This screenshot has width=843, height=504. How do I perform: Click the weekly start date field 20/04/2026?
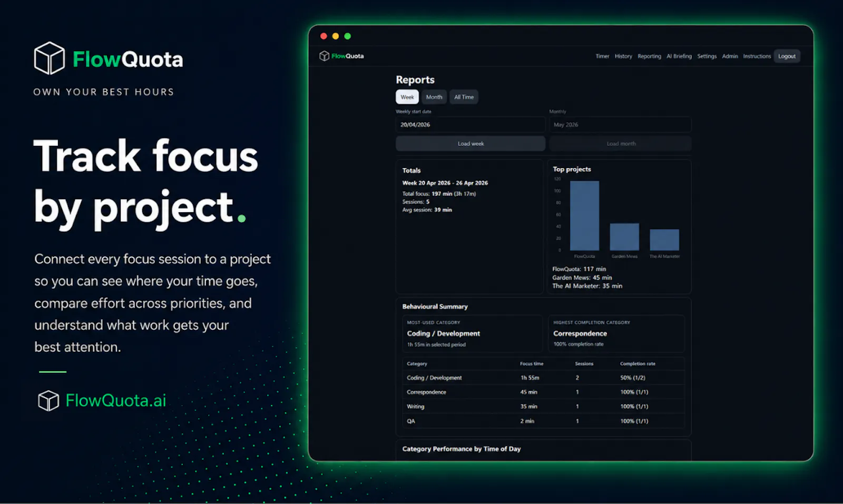point(470,125)
